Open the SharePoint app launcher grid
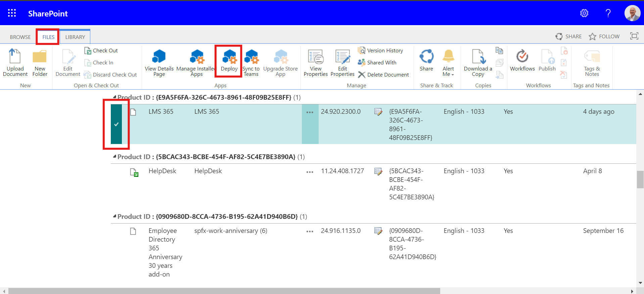 [12, 13]
